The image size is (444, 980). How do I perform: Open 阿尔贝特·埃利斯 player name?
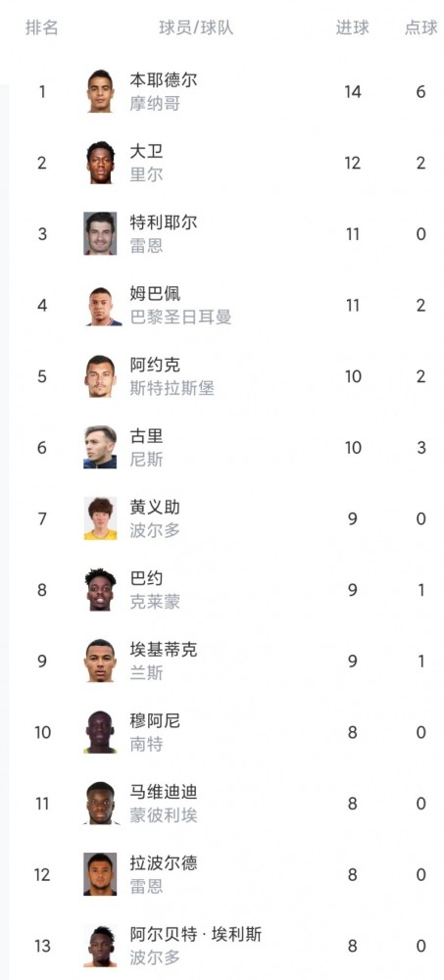pyautogui.click(x=196, y=935)
